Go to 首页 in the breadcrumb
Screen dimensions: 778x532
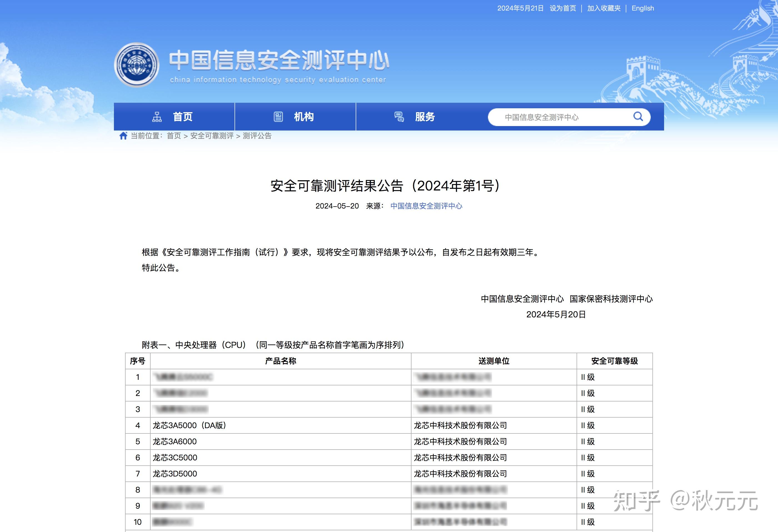(x=174, y=136)
